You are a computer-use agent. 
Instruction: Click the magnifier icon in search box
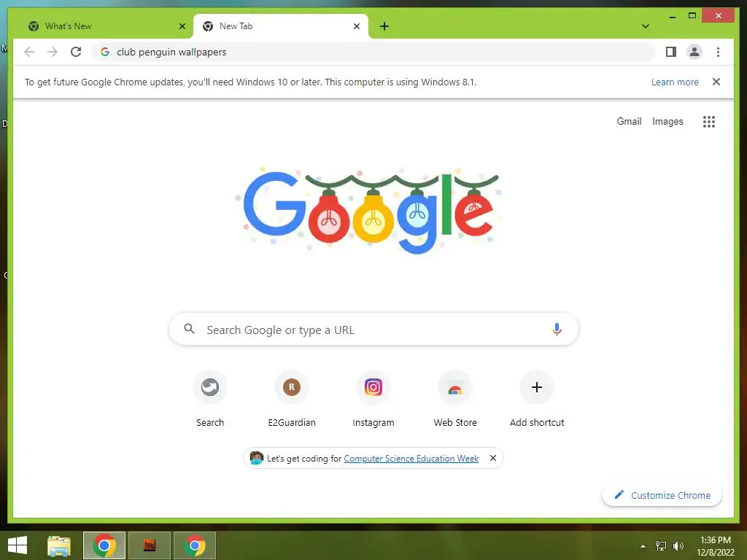tap(189, 329)
